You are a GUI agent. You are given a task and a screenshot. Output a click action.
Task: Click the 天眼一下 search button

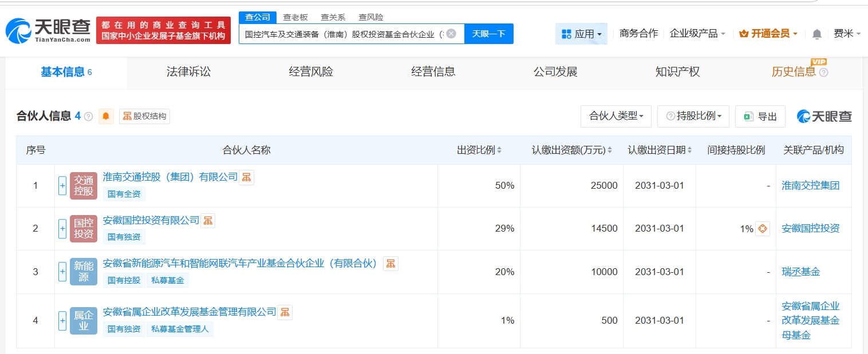tap(488, 34)
